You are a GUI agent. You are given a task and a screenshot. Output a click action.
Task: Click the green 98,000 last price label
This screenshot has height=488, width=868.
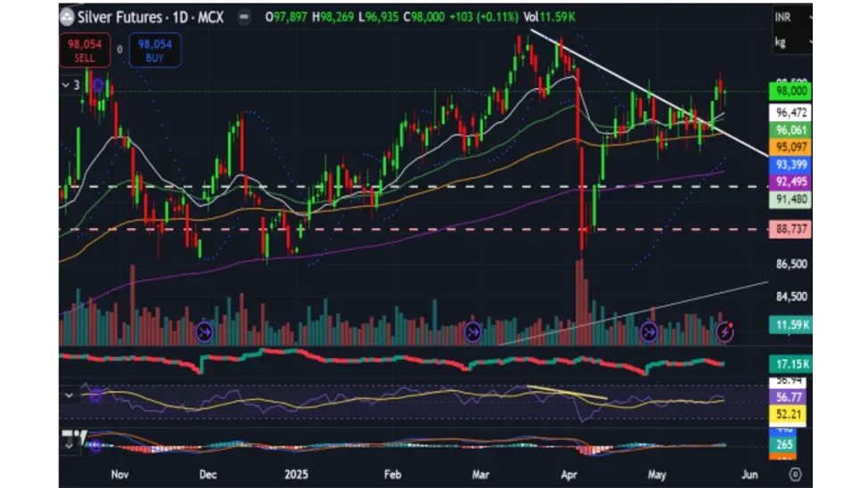tap(790, 91)
